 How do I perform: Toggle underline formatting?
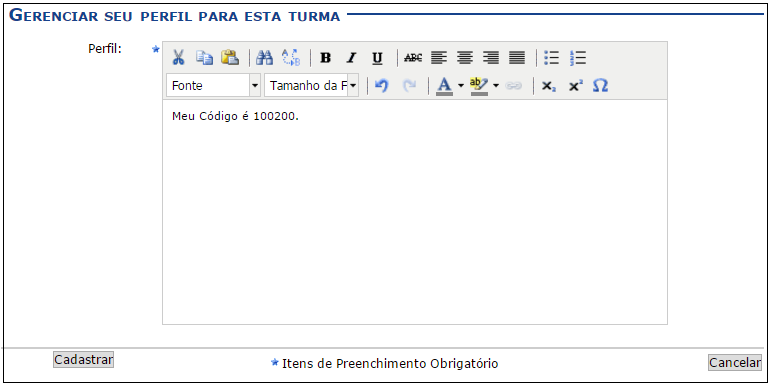[377, 58]
